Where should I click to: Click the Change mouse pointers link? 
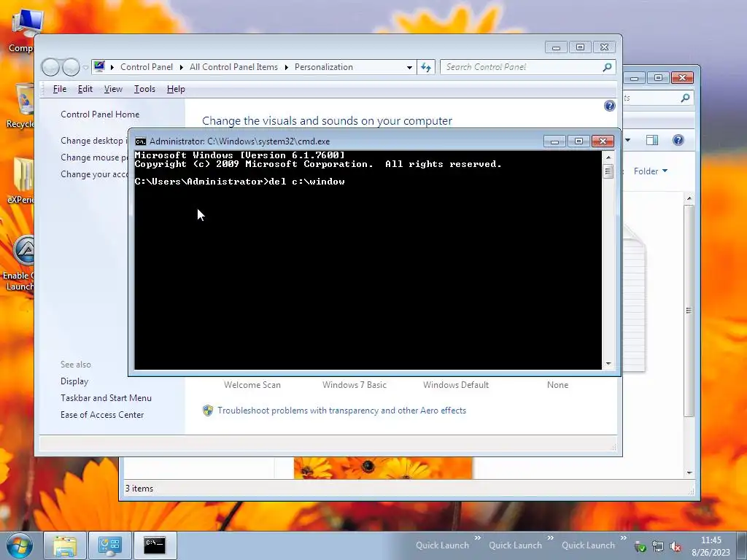tap(94, 157)
